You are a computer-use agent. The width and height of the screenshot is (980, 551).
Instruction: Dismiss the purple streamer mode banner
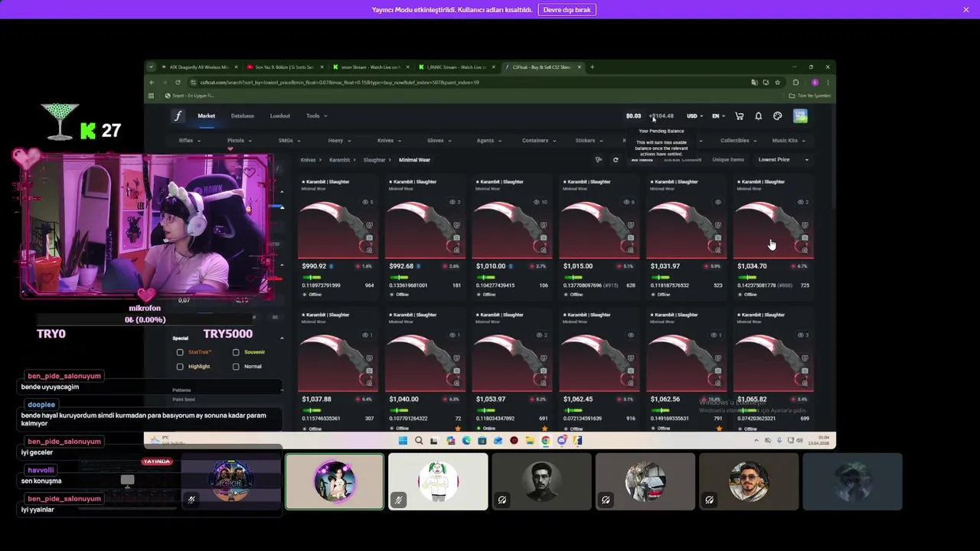click(966, 10)
